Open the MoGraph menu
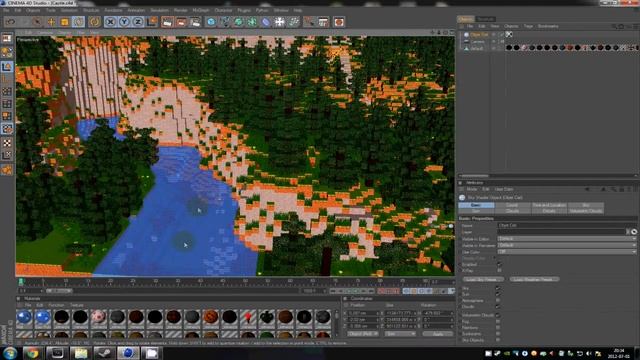This screenshot has height=360, width=640. coord(200,10)
